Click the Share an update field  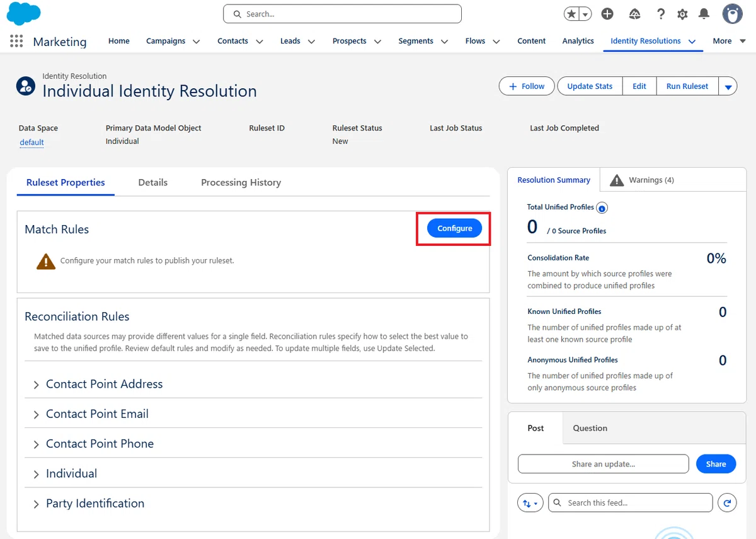tap(603, 464)
